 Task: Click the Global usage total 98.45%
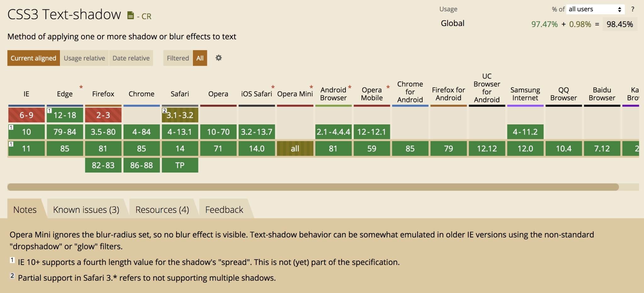[619, 24]
